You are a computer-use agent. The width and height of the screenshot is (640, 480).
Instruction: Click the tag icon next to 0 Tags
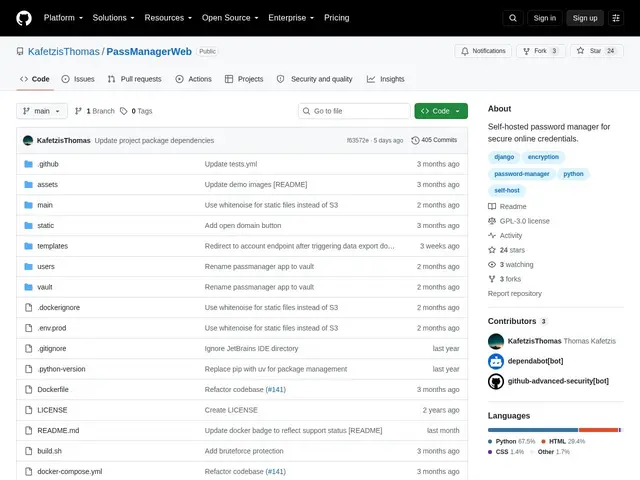click(124, 111)
